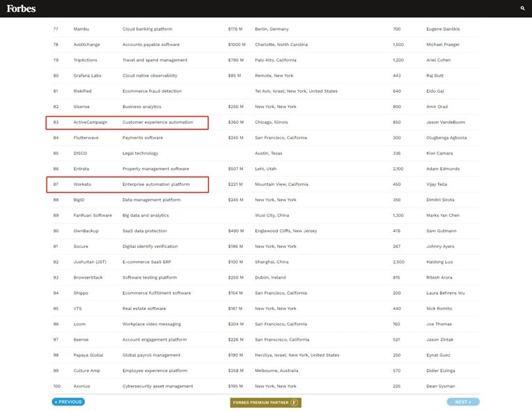Click CEO name Jason VandeBoom

click(446, 122)
